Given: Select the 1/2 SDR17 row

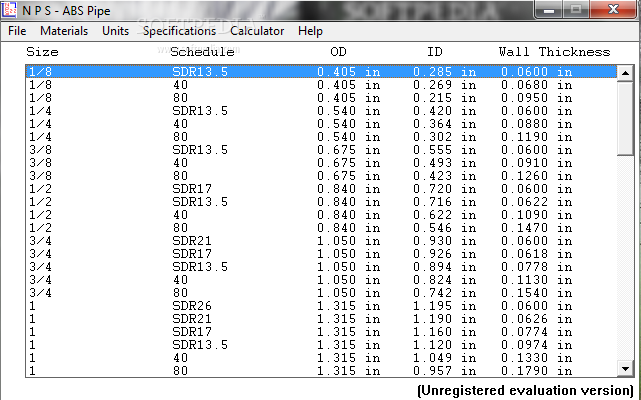Looking at the screenshot, I should click(321, 189).
